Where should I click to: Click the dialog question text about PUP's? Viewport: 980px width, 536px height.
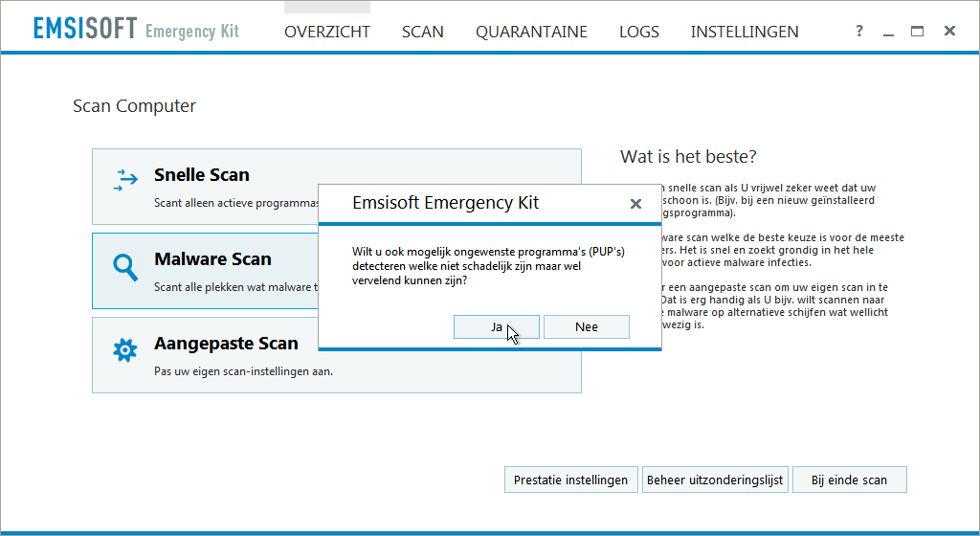pyautogui.click(x=488, y=266)
